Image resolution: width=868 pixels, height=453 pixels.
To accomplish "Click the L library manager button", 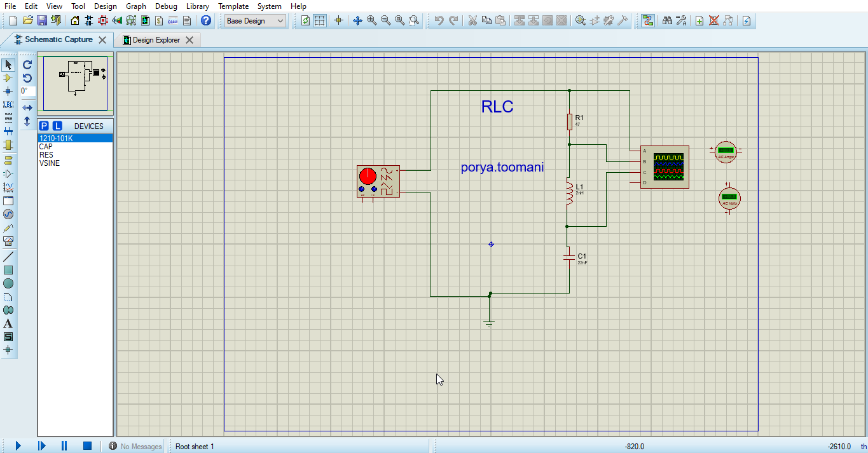I will (57, 126).
